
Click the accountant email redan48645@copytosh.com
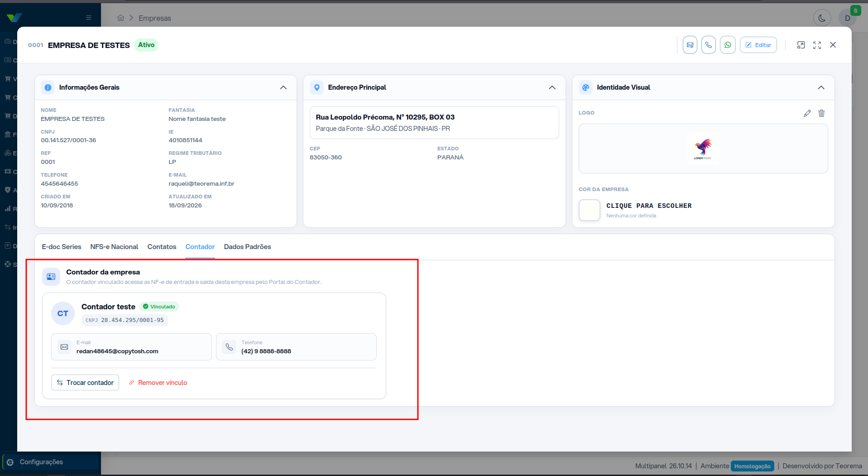[x=117, y=351]
